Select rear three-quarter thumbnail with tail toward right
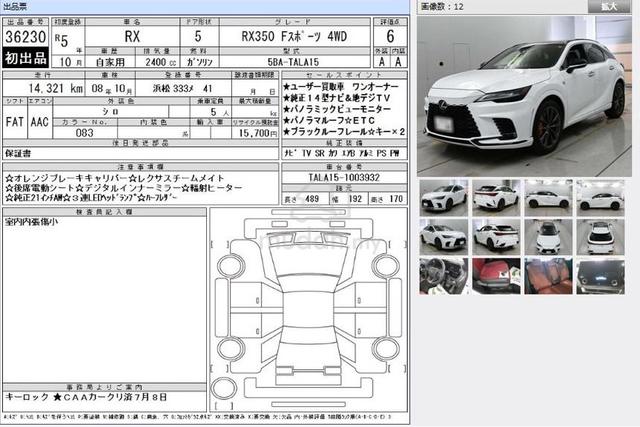 496,237
